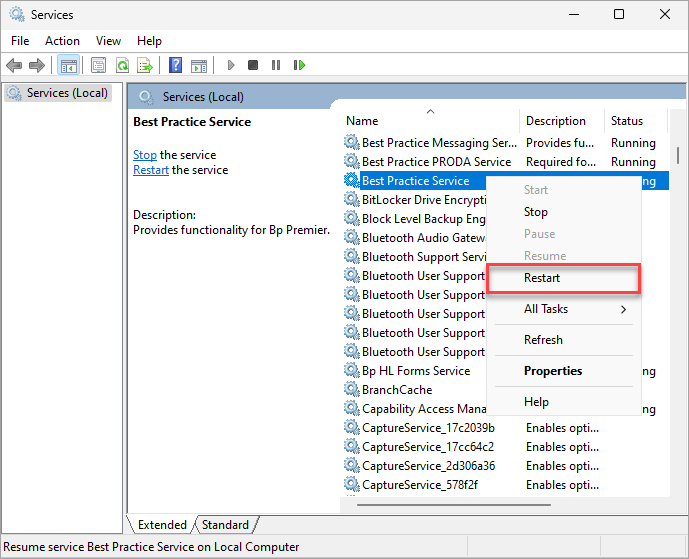Screen dimensions: 689x559
Task: Select the Best Practice Messaging Ser... row
Action: [505, 142]
